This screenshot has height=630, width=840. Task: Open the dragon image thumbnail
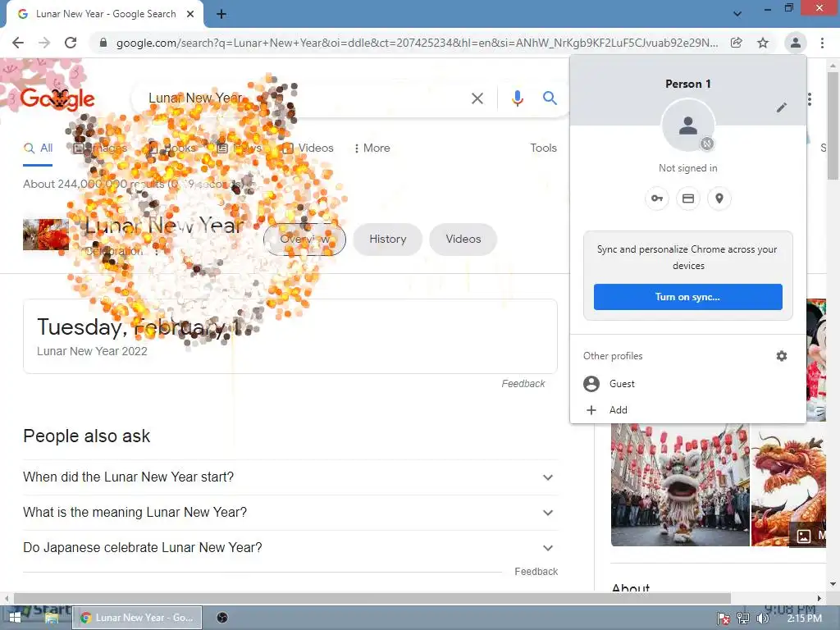click(x=788, y=485)
